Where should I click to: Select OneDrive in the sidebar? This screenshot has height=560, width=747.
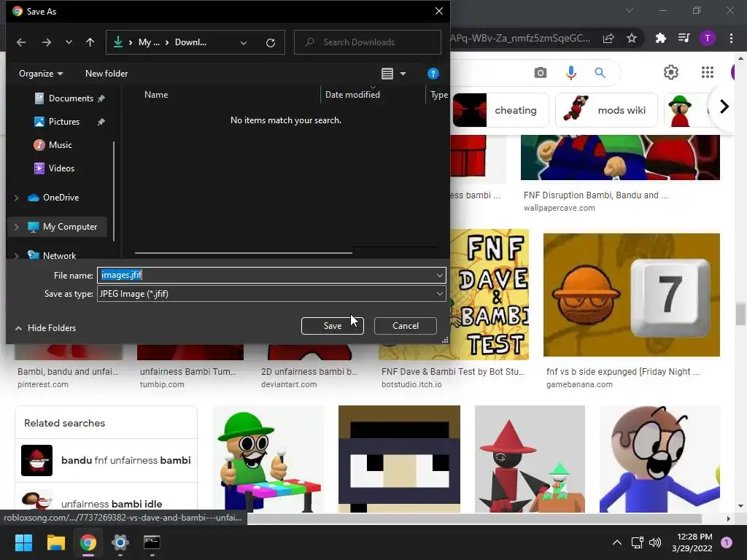coord(61,197)
